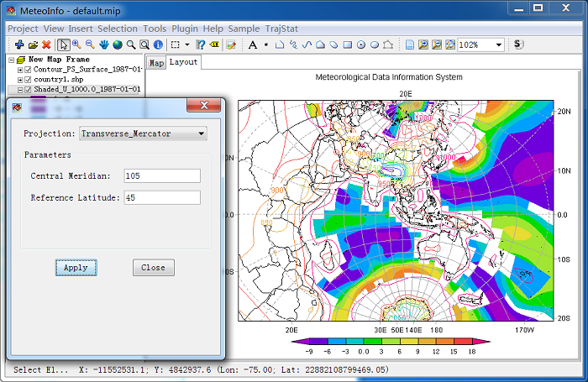Activate the Measurement question-mark ruler tool

(x=201, y=45)
